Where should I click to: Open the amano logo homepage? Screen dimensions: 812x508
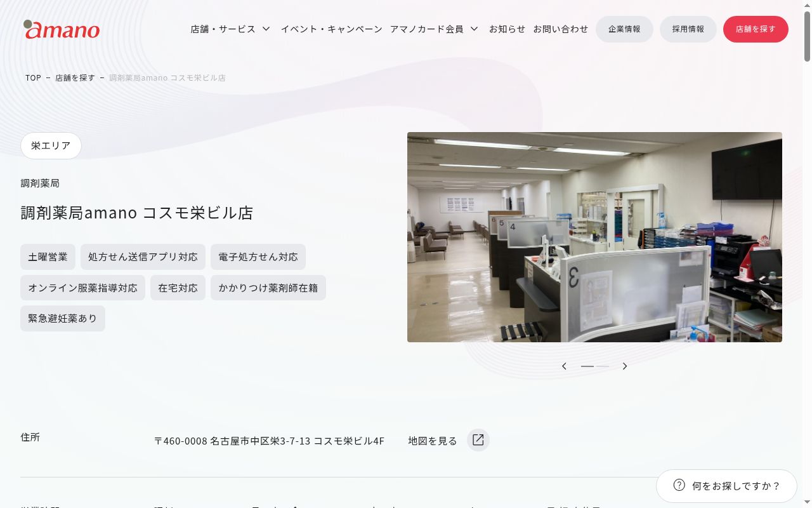pos(62,29)
